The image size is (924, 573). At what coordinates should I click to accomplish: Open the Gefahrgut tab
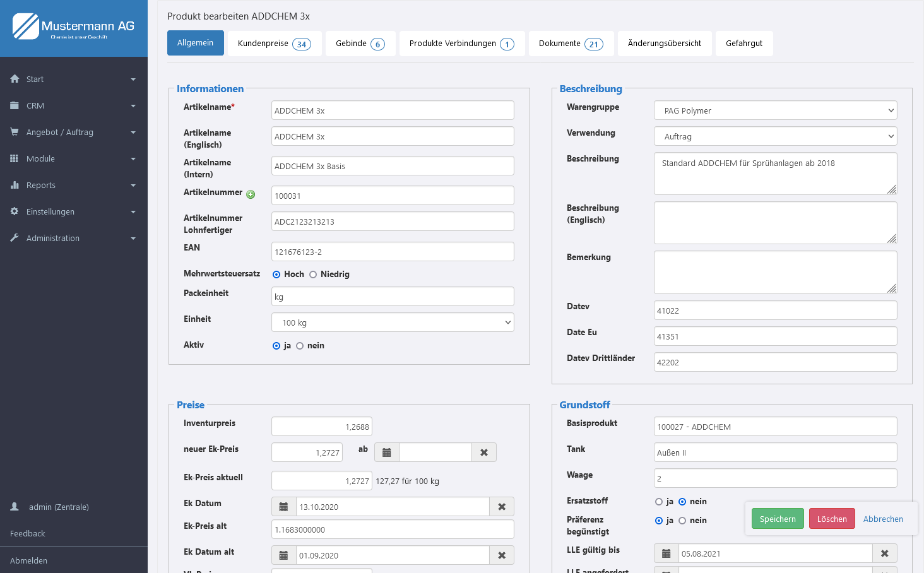[743, 44]
